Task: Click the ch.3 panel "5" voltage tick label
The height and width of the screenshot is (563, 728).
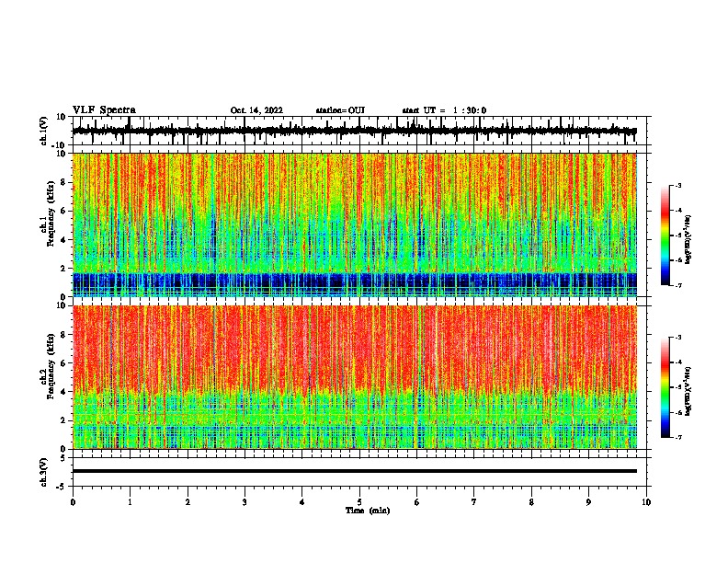Action: pyautogui.click(x=64, y=457)
